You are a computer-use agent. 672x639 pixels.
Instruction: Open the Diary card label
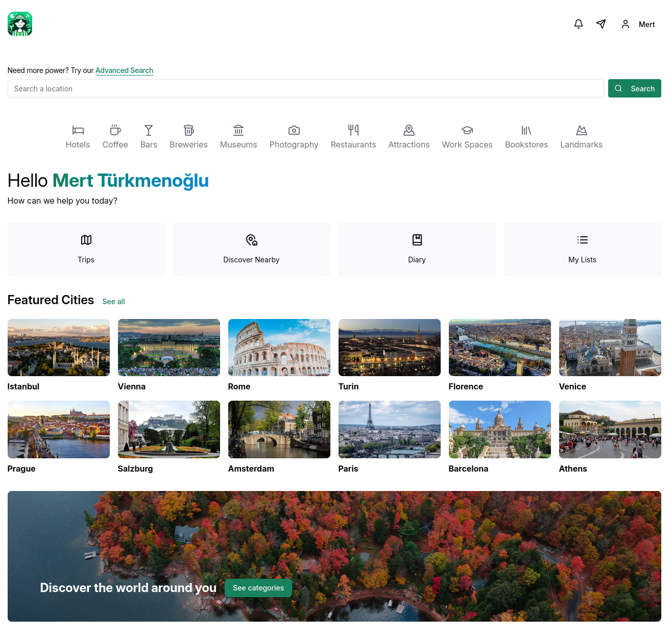coord(417,260)
